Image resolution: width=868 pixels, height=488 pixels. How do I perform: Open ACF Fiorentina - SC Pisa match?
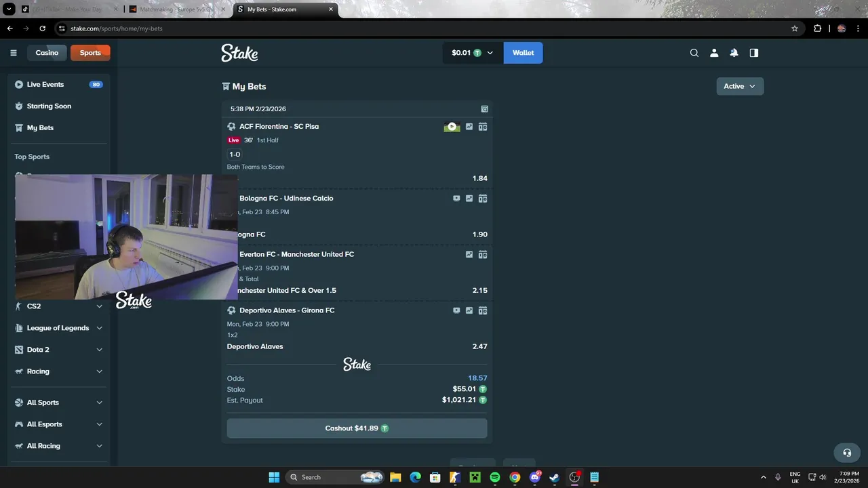pos(279,127)
